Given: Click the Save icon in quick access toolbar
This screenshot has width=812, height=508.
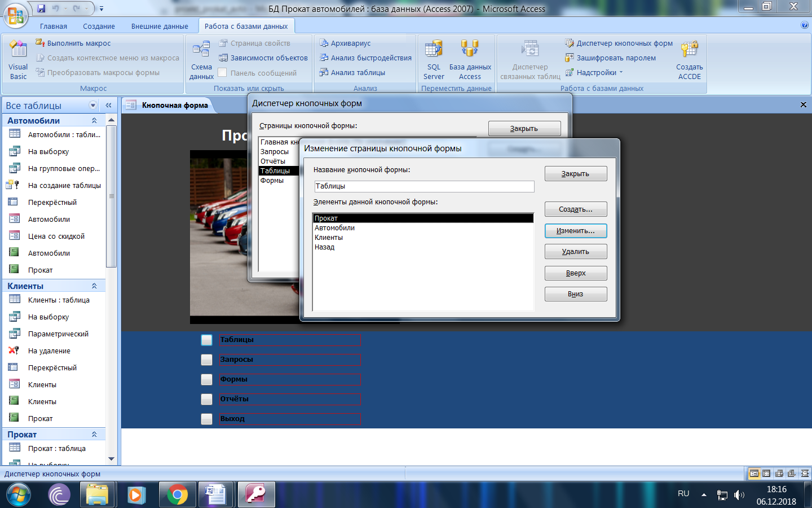Looking at the screenshot, I should pyautogui.click(x=41, y=8).
